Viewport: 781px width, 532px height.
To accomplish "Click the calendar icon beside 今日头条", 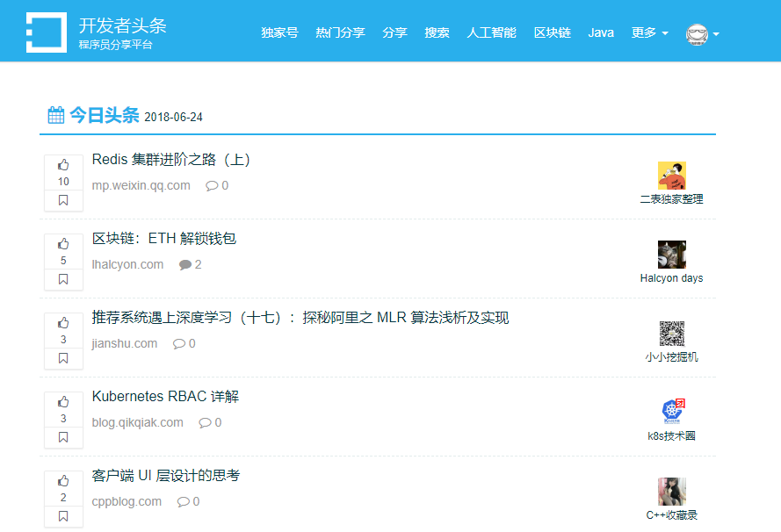I will click(x=56, y=115).
